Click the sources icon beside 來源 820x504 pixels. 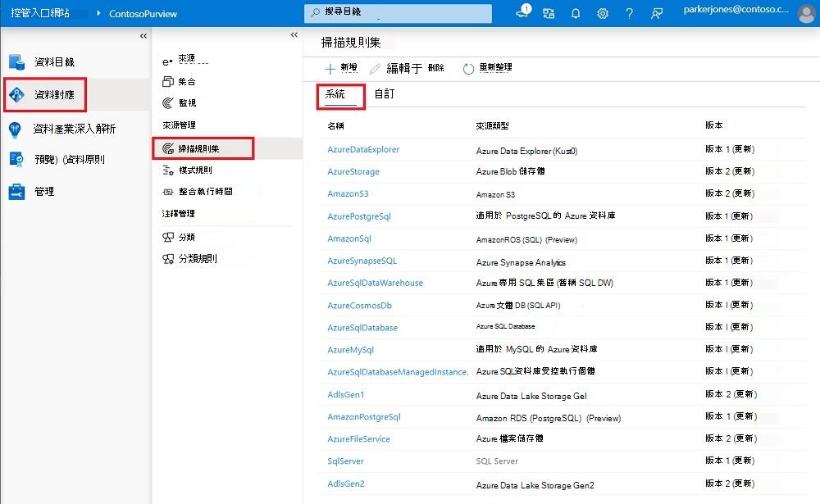pyautogui.click(x=167, y=62)
